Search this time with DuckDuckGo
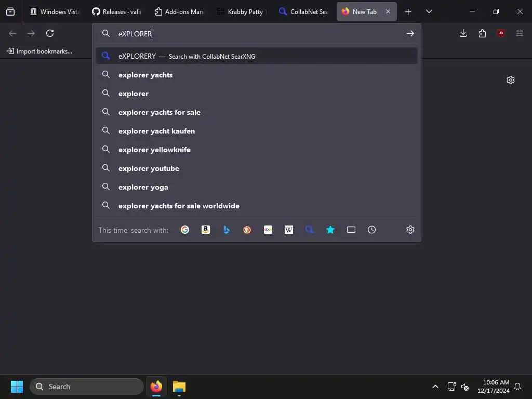The height and width of the screenshot is (399, 532). (x=247, y=230)
